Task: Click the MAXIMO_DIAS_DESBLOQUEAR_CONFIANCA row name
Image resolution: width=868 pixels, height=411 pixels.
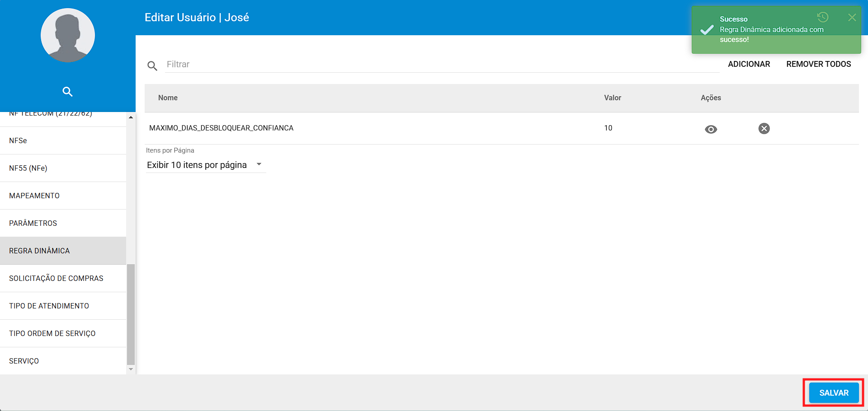Action: (x=221, y=128)
